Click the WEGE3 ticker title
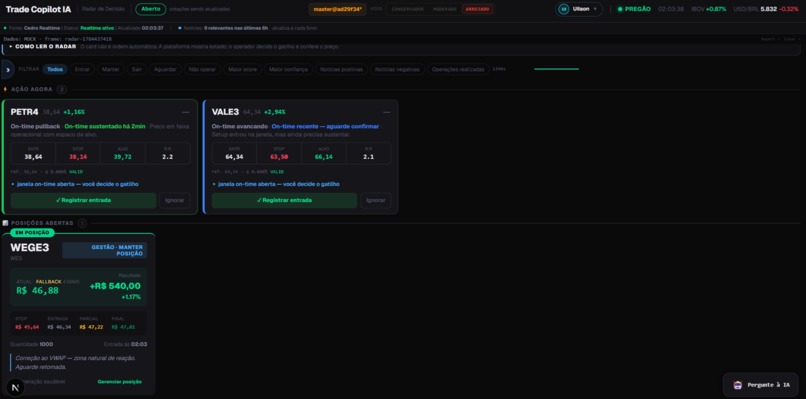Viewport: 806px width, 399px height. (30, 248)
